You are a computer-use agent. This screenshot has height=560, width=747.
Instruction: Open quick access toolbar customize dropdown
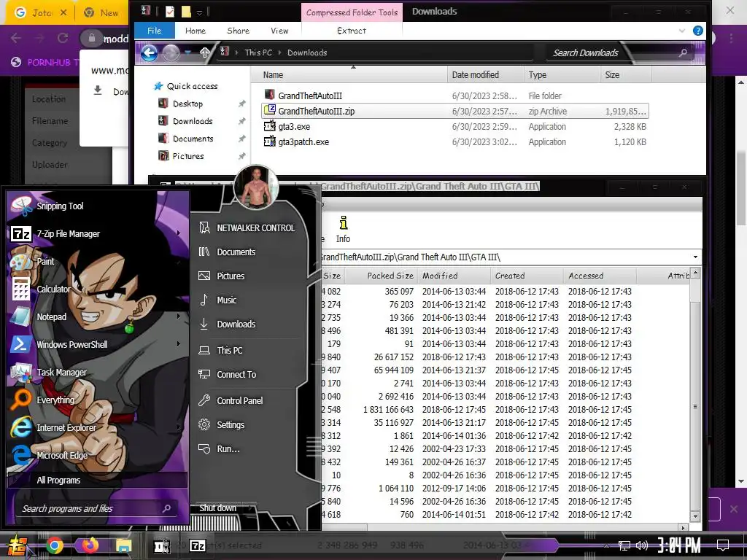click(200, 12)
